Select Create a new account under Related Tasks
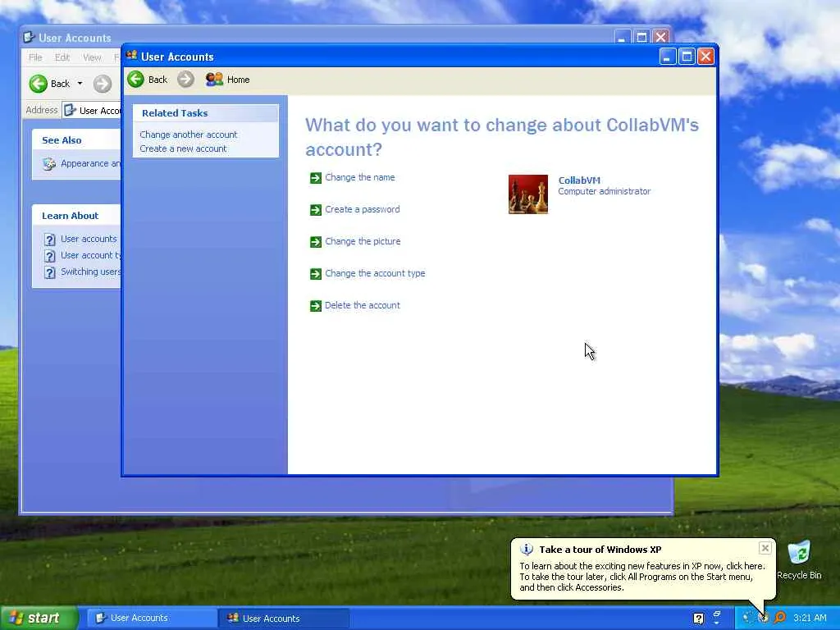The width and height of the screenshot is (840, 630). (183, 148)
